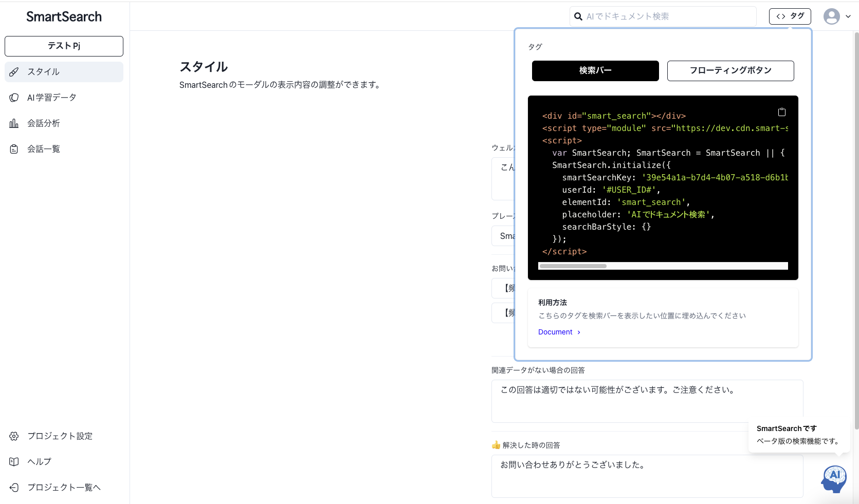
Task: Open the AI chat floating button
Action: click(x=834, y=479)
